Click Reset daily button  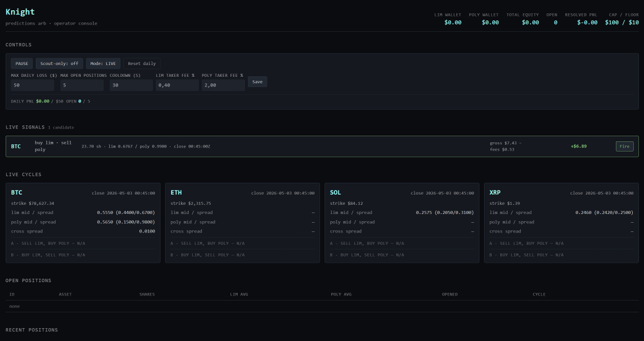[142, 63]
